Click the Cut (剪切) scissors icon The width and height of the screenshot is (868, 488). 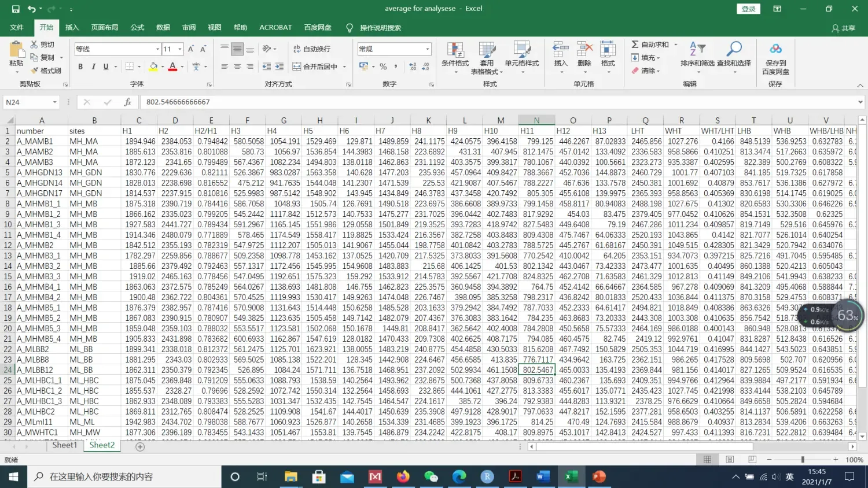pos(34,45)
